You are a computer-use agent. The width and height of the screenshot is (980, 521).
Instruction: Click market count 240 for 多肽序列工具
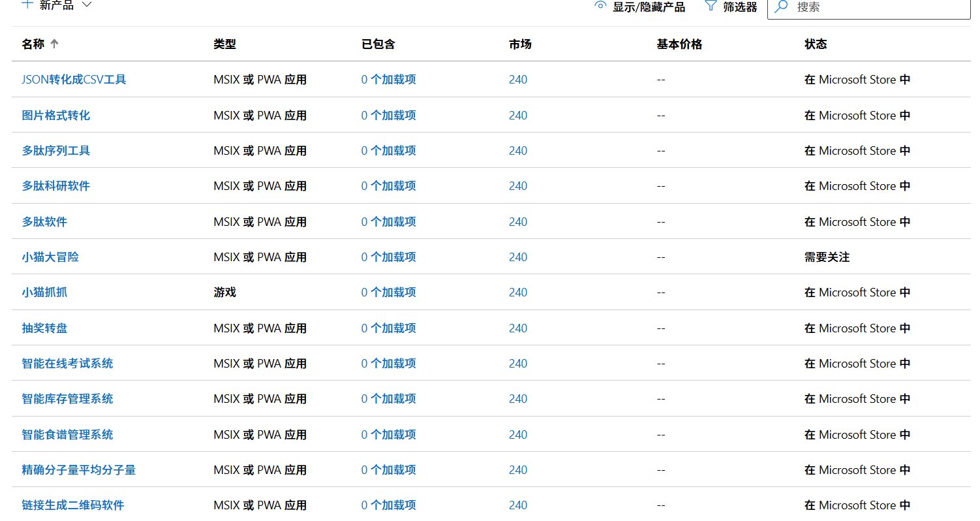(518, 151)
